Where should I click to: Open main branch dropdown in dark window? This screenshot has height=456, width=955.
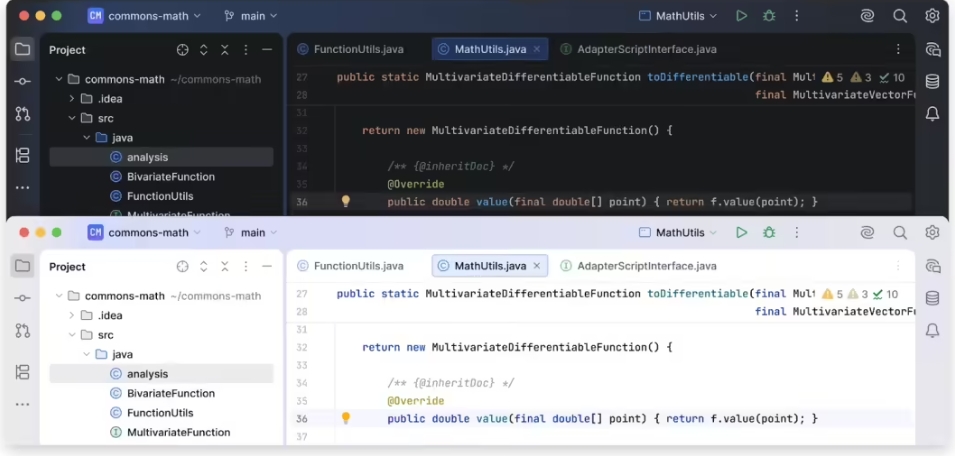(x=251, y=16)
